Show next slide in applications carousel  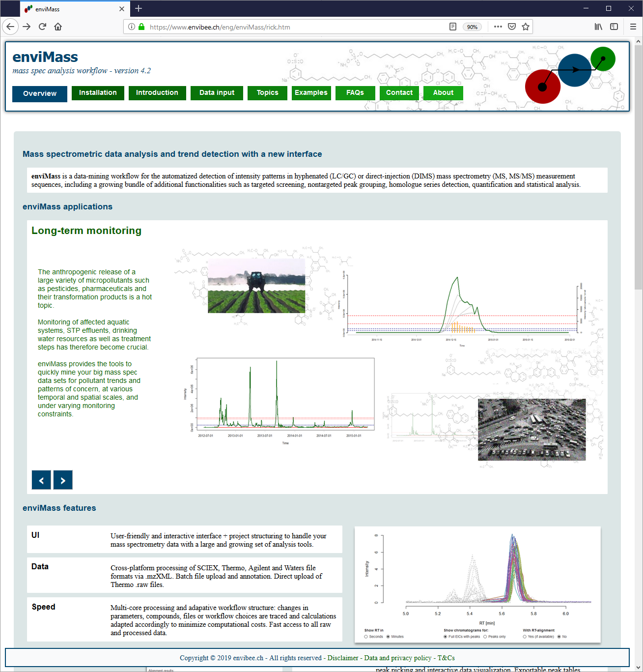coord(63,480)
